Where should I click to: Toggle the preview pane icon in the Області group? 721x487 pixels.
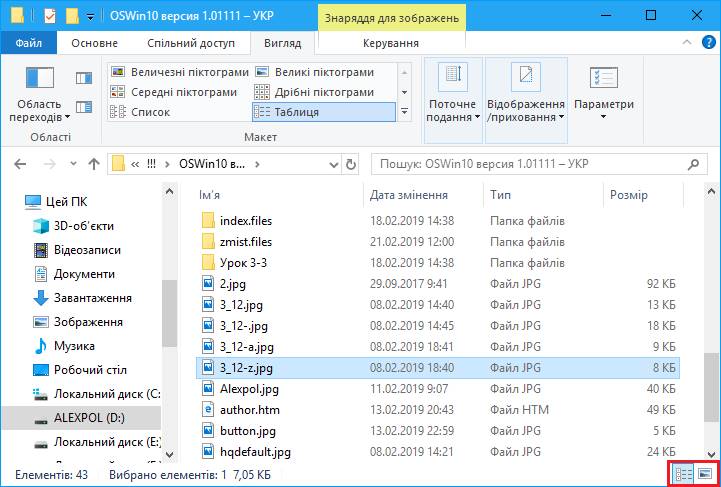(84, 78)
